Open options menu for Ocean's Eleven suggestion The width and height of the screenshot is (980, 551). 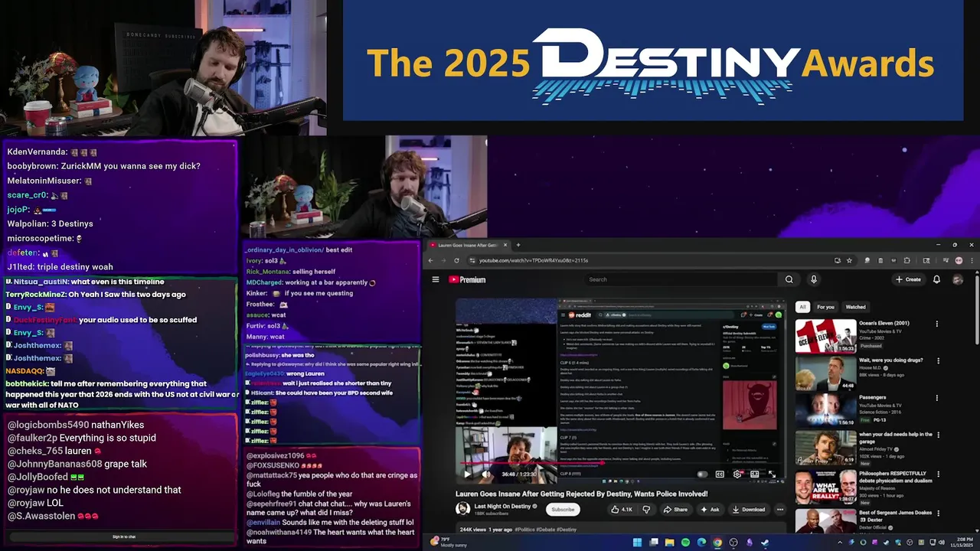coord(937,324)
